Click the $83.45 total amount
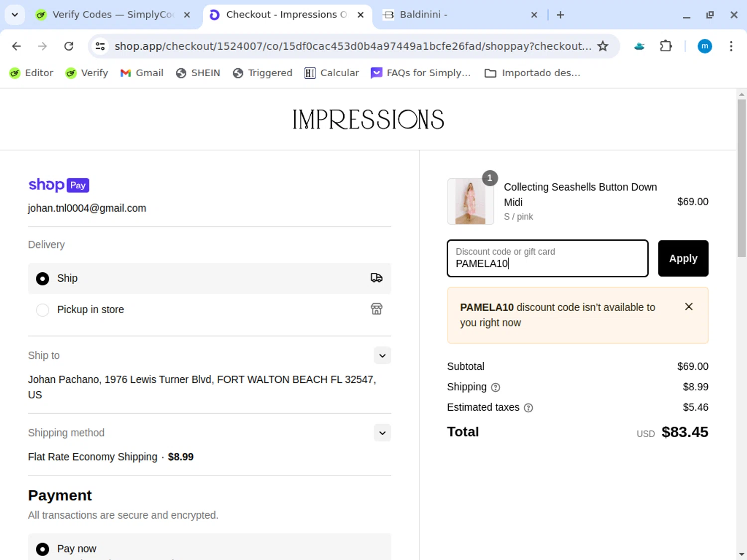The height and width of the screenshot is (560, 747). (685, 432)
